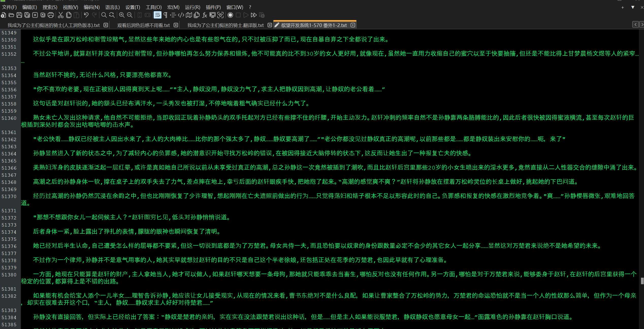This screenshot has height=329, width=644.
Task: Open the tab list dropdown arrow at top right
Action: 633,7
